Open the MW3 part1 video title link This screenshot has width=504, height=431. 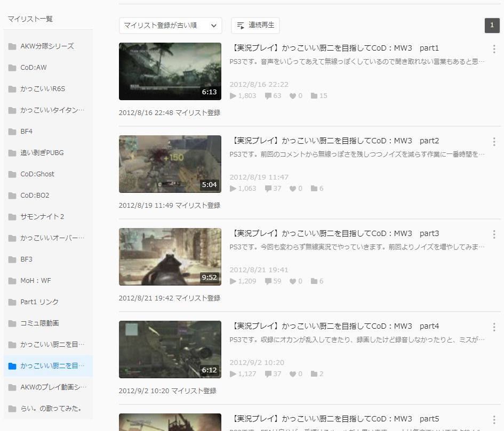(x=334, y=48)
